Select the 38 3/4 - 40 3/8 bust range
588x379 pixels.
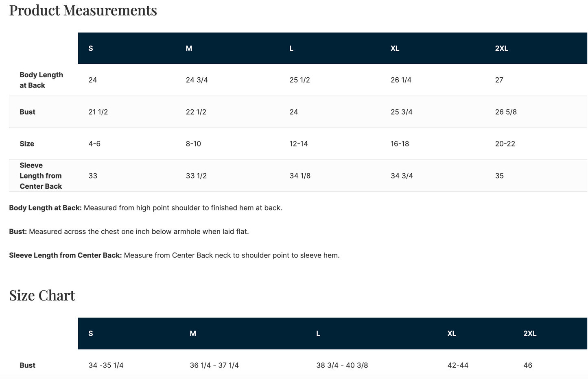coord(342,365)
